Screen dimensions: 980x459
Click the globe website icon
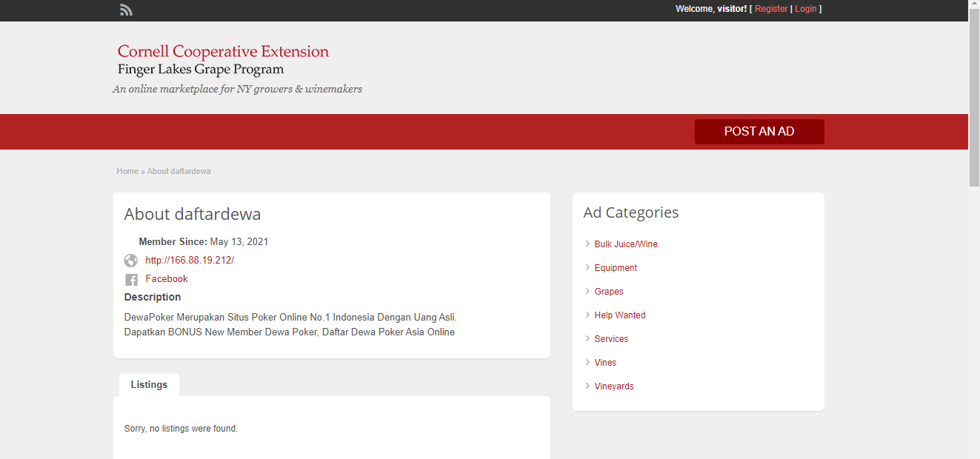131,261
